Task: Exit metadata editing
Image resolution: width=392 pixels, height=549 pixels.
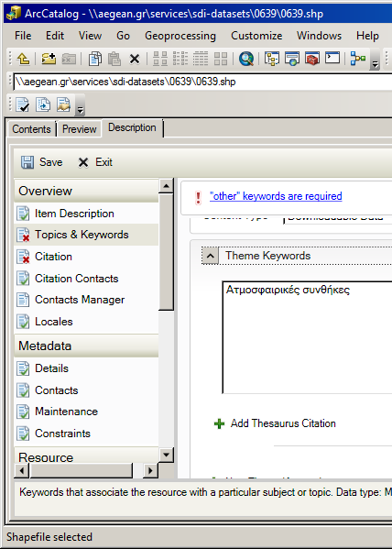Action: (x=95, y=162)
